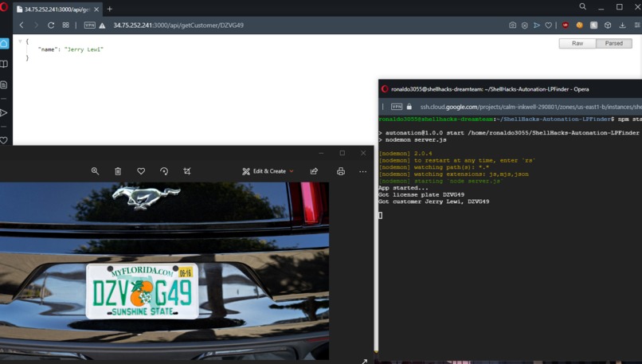Go back in the Opera browser
Screen dimensions: 642x364
(22, 25)
